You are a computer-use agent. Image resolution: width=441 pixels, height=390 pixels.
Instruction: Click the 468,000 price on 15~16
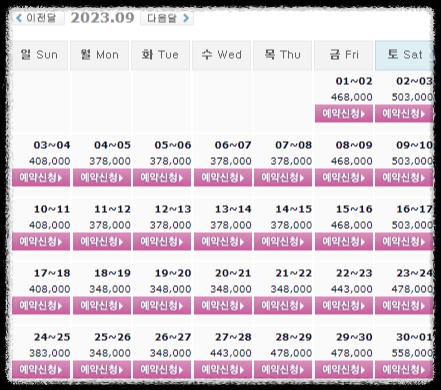352,225
